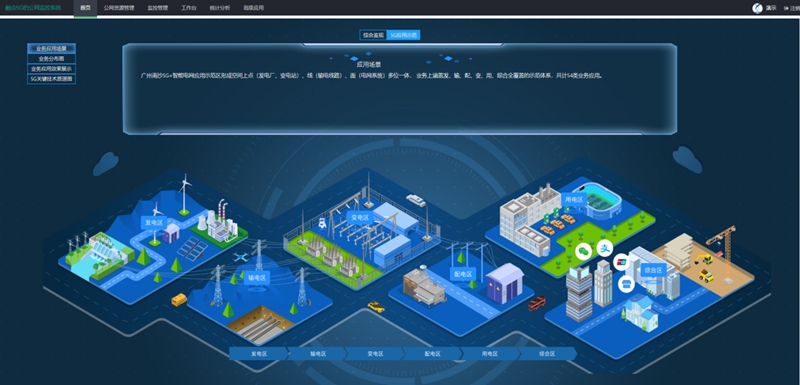The height and width of the screenshot is (385, 800).
Task: Go to the 首页 tab
Action: (85, 8)
